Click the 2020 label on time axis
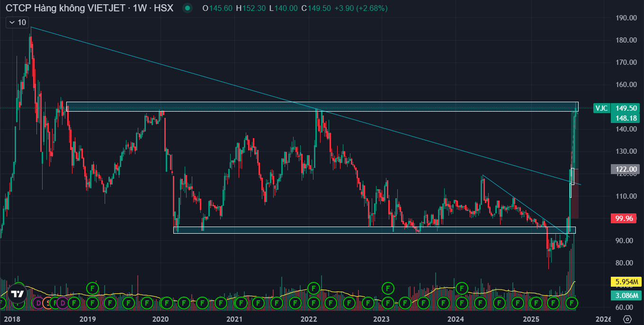Screen dimensions: 644x325 tap(161, 319)
